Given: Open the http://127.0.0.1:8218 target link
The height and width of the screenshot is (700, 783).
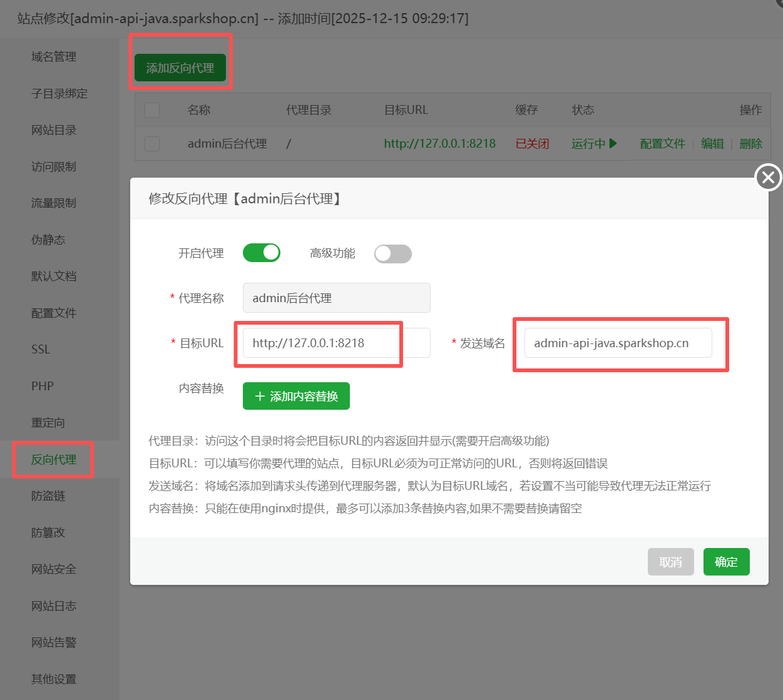Looking at the screenshot, I should [439, 143].
